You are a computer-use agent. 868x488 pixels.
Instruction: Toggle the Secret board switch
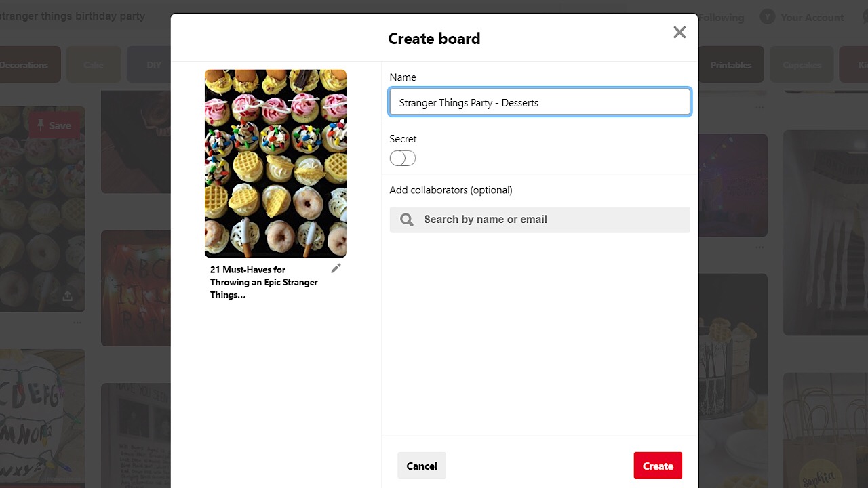(x=403, y=158)
